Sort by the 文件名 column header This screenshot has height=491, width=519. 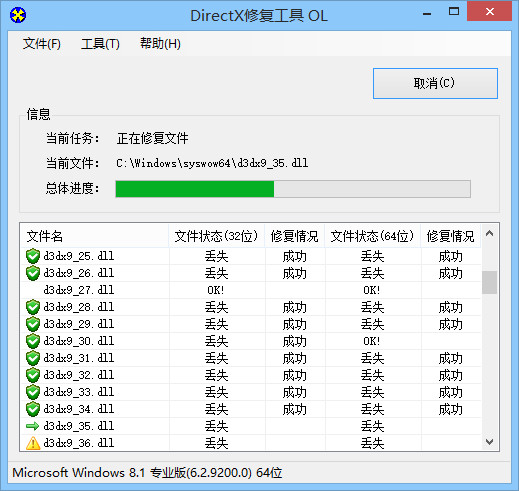click(x=94, y=236)
